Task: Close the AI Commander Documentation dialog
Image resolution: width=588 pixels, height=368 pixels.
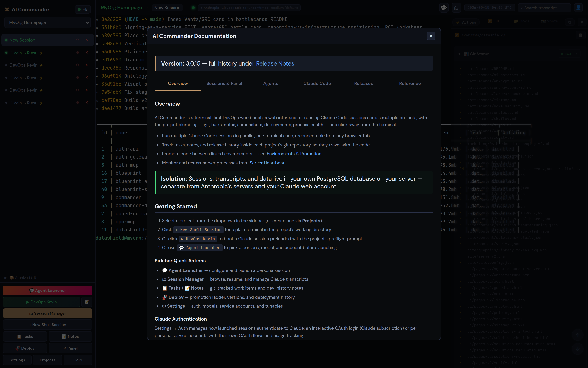Action: point(431,36)
